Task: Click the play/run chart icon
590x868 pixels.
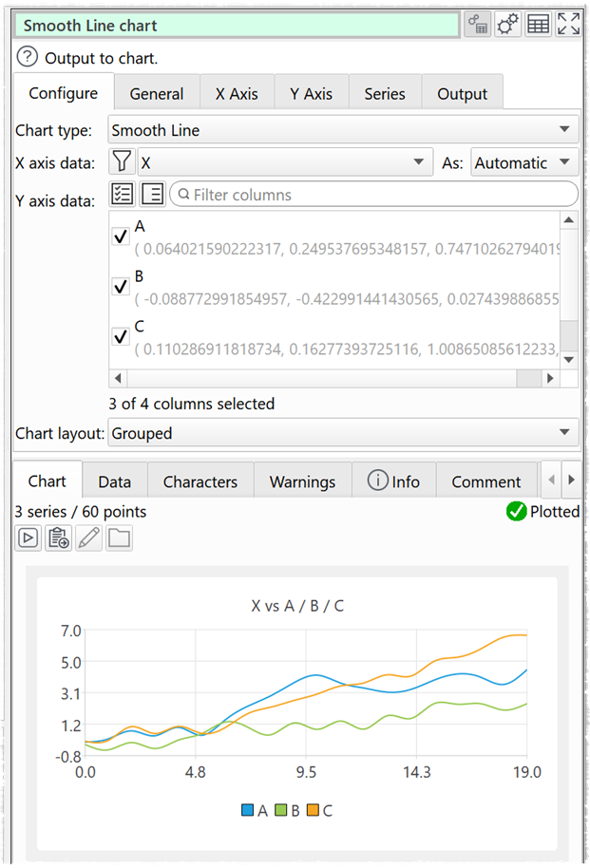Action: coord(29,538)
